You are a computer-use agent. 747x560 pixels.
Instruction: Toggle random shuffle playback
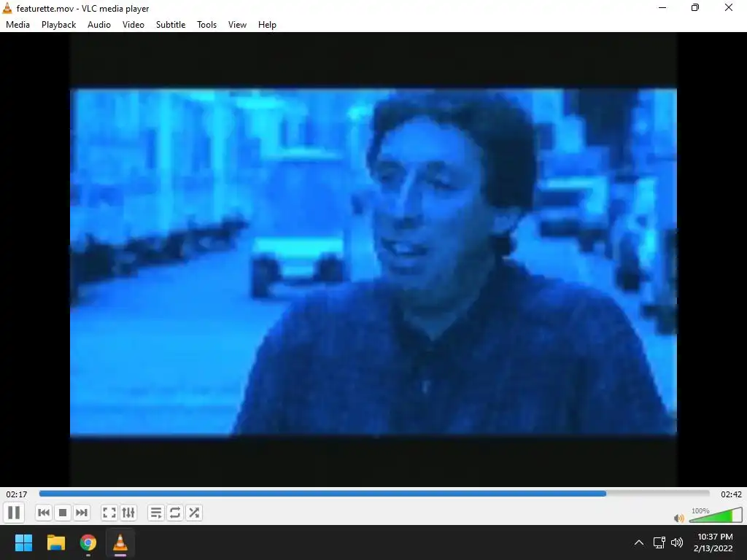point(194,513)
